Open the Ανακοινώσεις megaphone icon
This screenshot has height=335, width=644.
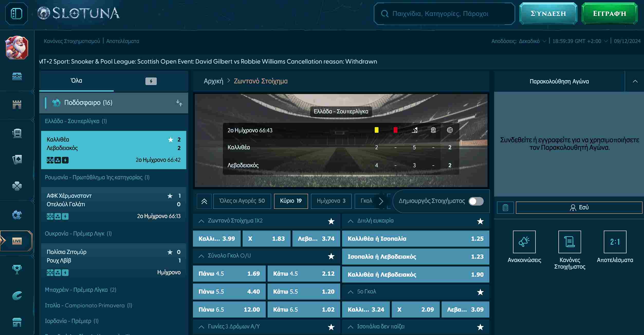coord(524,242)
